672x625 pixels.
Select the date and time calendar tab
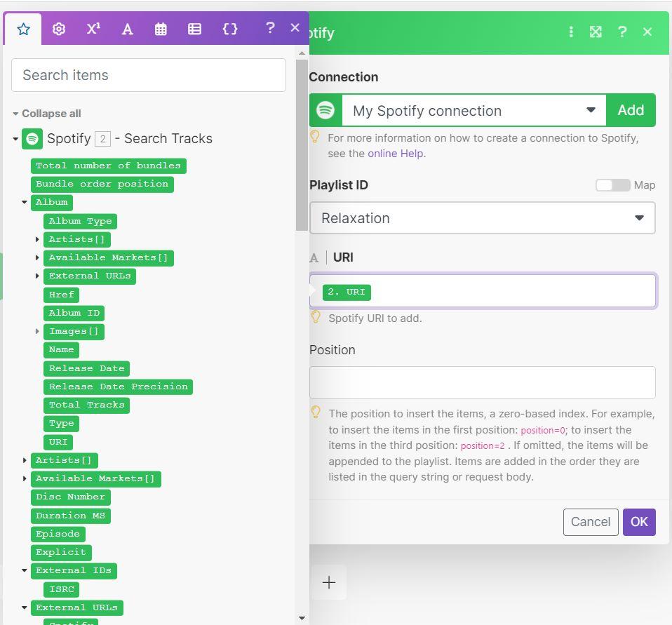(x=161, y=29)
